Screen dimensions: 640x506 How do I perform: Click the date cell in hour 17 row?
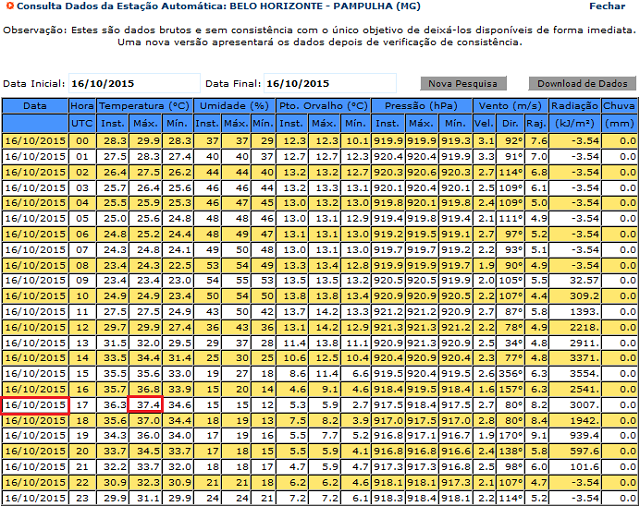click(35, 405)
